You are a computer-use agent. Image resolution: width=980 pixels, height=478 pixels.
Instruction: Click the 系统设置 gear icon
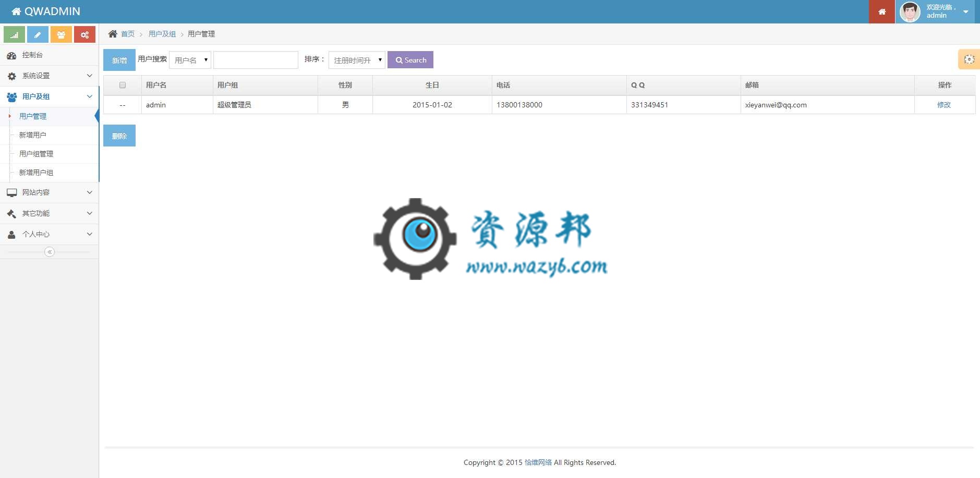click(12, 76)
